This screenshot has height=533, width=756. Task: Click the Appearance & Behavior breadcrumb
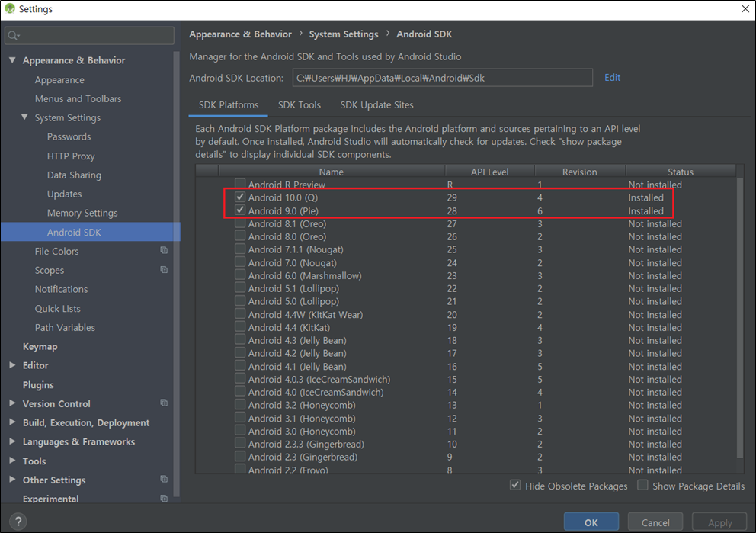pos(240,34)
